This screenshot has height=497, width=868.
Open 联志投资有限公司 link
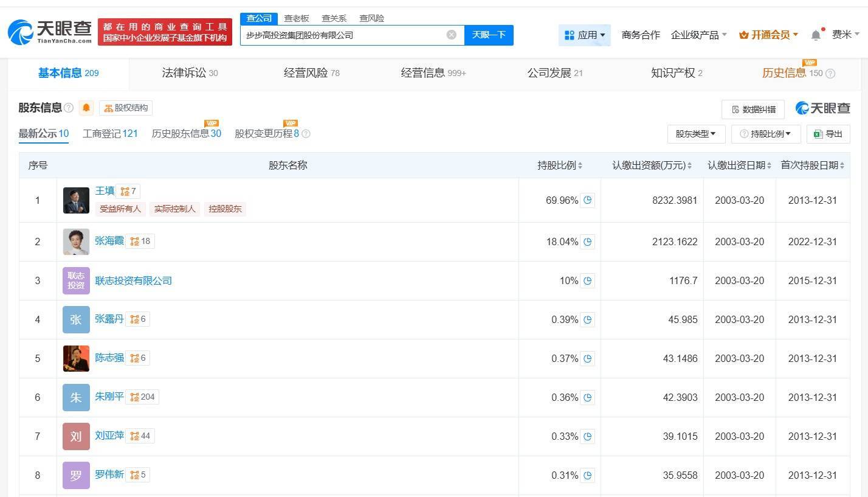pyautogui.click(x=134, y=280)
